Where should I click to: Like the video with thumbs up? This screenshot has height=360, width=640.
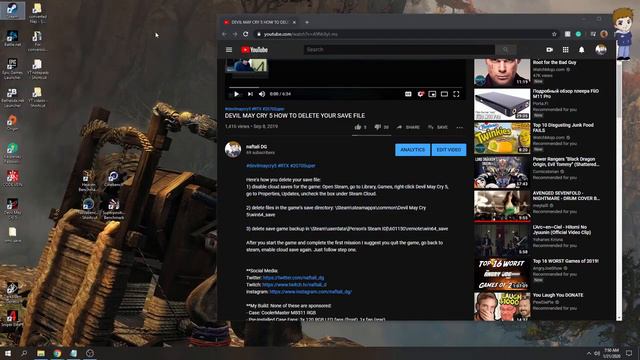358,127
